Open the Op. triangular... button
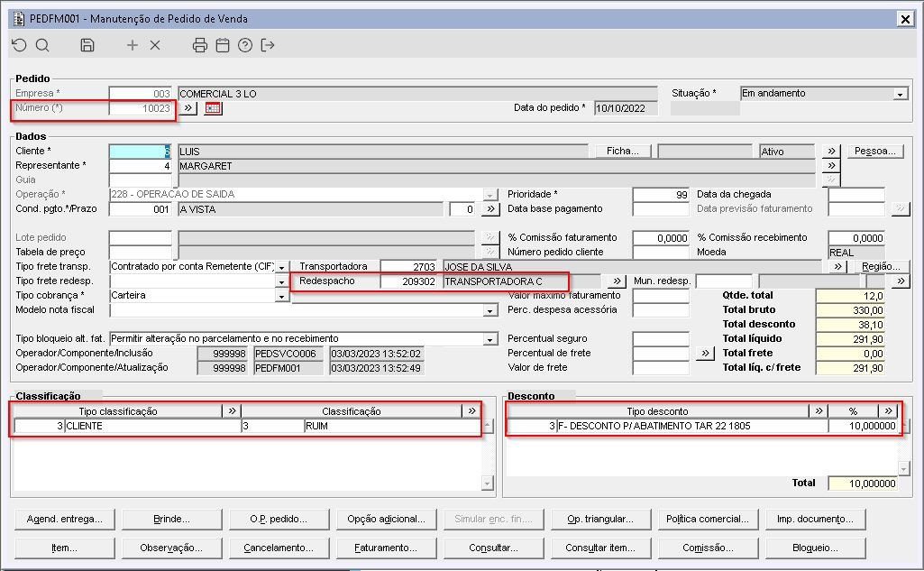 600,519
